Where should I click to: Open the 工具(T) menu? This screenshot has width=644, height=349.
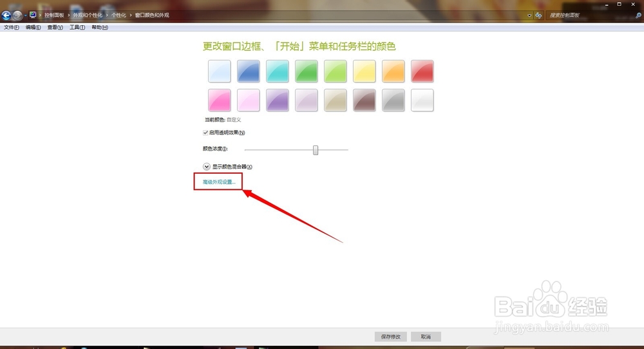coord(77,28)
